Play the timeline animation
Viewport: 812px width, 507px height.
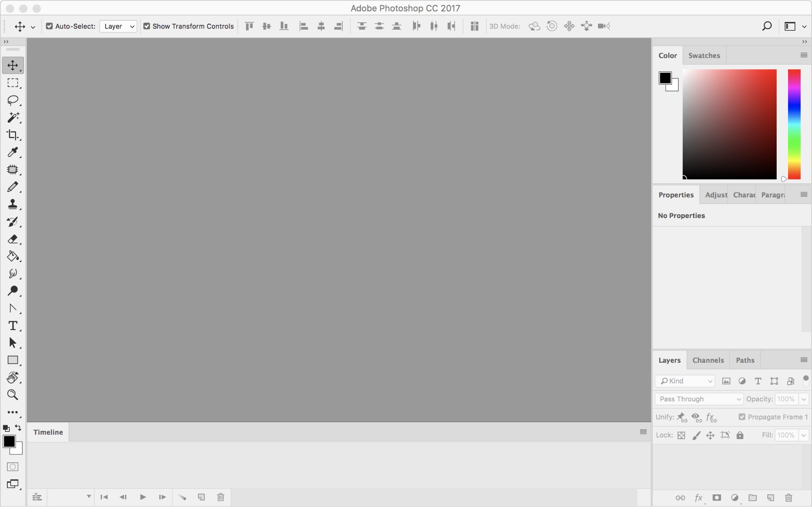[143, 496]
